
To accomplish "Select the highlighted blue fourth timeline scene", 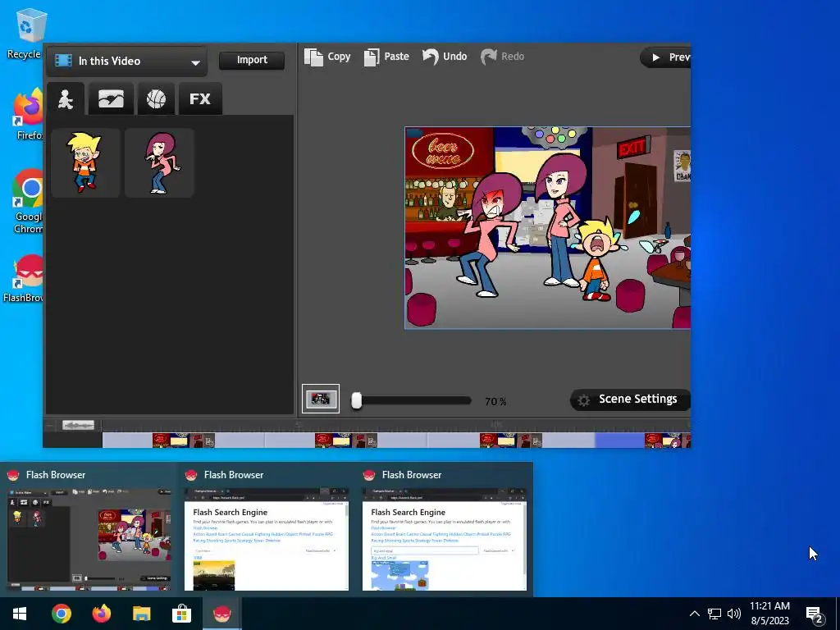I will tap(643, 441).
